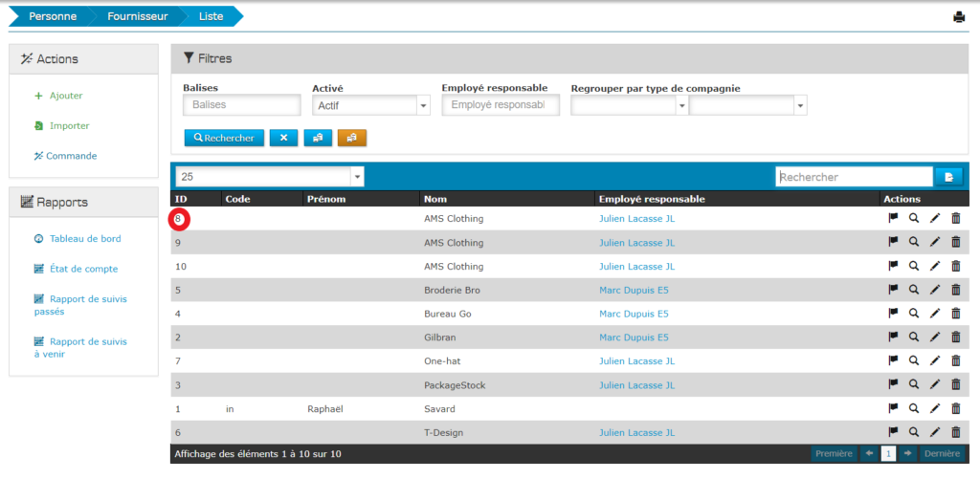Go to Fournisseur in the breadcrumb

click(137, 16)
